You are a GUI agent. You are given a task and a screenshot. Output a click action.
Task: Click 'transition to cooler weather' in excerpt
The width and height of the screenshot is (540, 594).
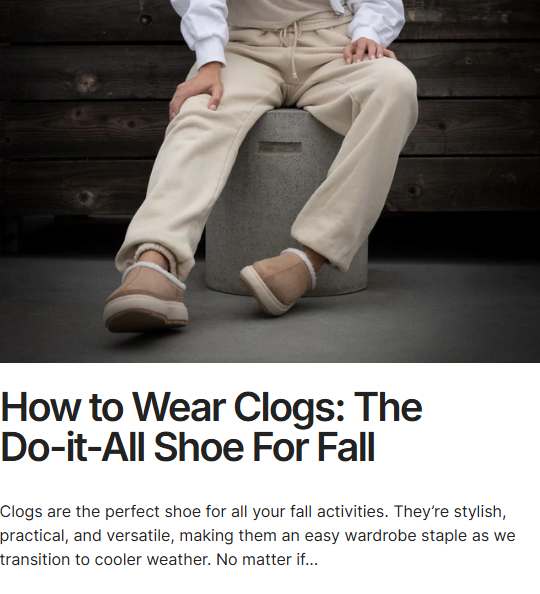(105, 560)
